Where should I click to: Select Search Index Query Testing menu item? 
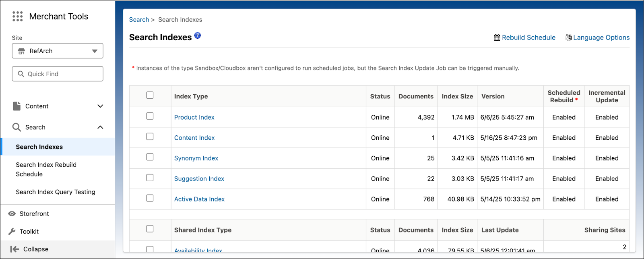56,192
